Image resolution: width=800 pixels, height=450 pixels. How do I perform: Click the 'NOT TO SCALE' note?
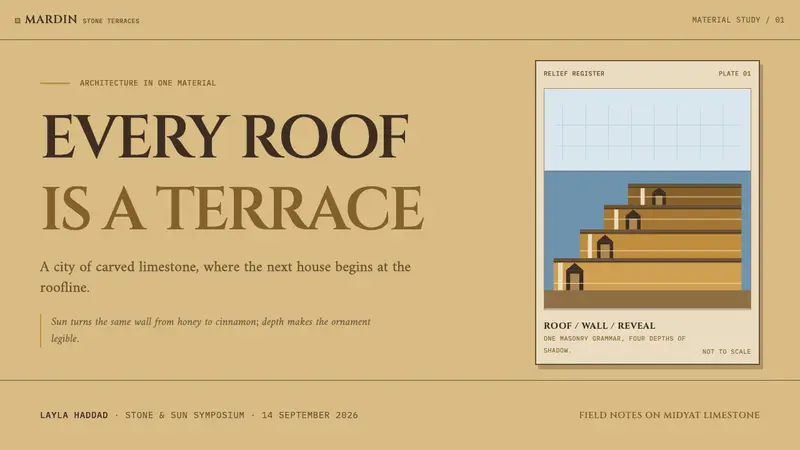[x=726, y=352]
